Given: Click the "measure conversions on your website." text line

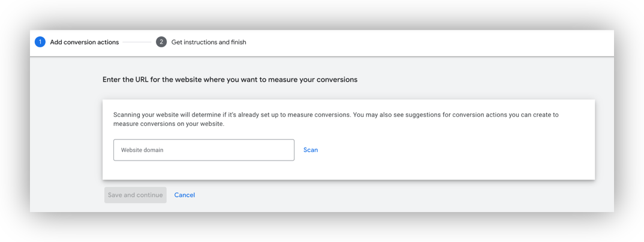Looking at the screenshot, I should (x=168, y=124).
